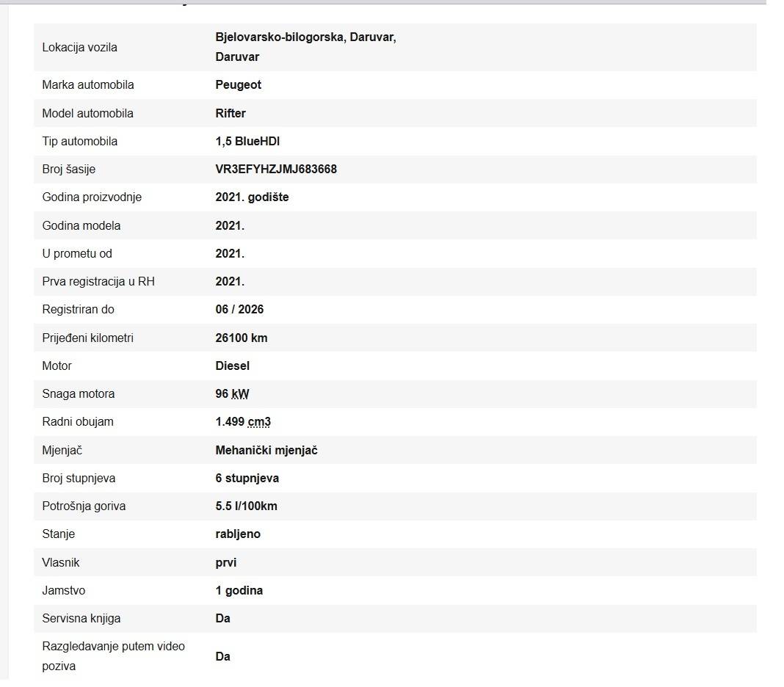Click the Diesel engine value
784x687 pixels.
click(233, 366)
